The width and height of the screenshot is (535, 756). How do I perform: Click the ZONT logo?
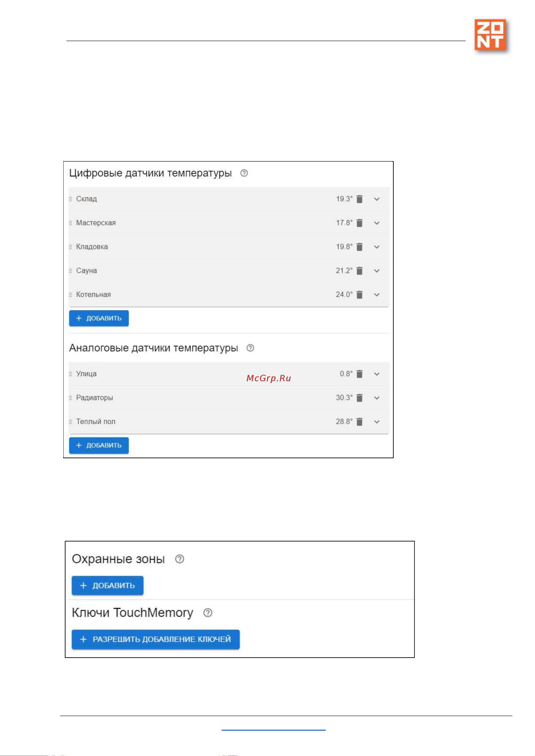(490, 35)
